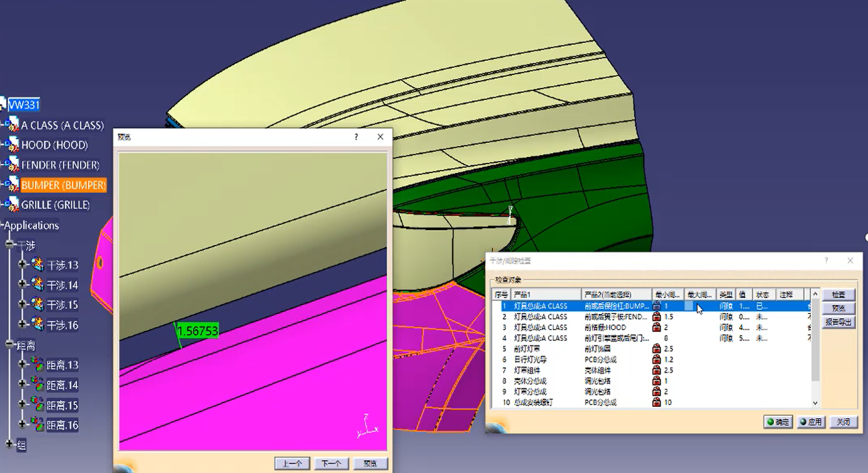Click the red lock icon in row 2
Image resolution: width=868 pixels, height=473 pixels.
(x=657, y=317)
